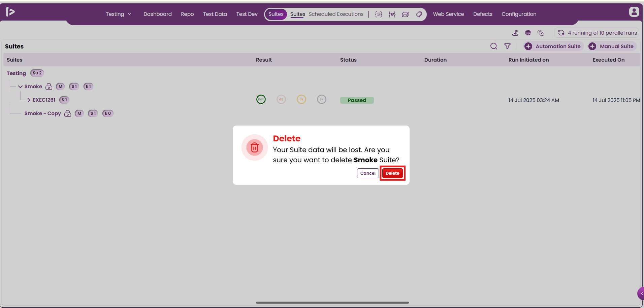
Task: Add a new Automation Suite
Action: pos(554,46)
